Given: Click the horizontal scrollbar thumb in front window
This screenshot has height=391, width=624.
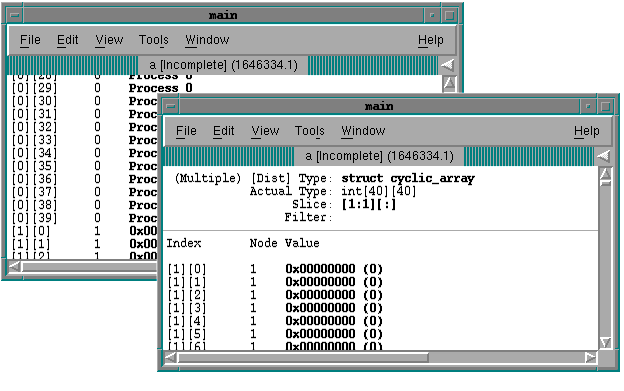Looking at the screenshot, I should point(303,358).
